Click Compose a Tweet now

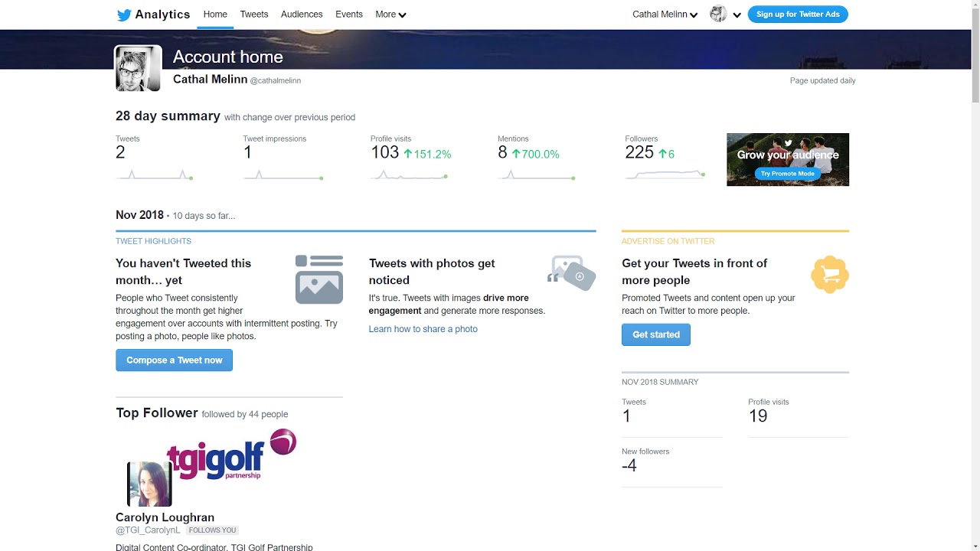click(174, 360)
